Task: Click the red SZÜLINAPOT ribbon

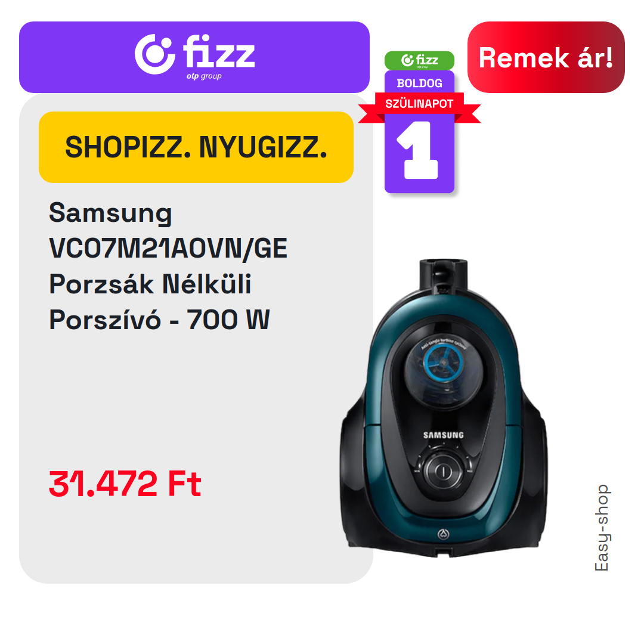Action: coord(419,106)
